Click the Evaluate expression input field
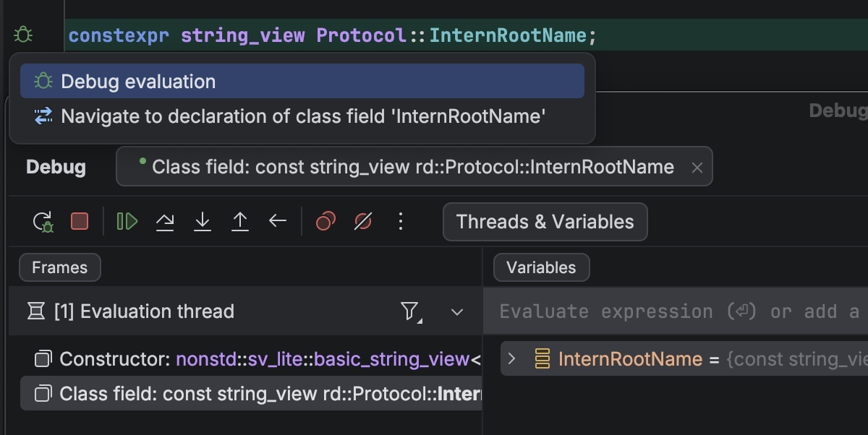 coord(680,312)
